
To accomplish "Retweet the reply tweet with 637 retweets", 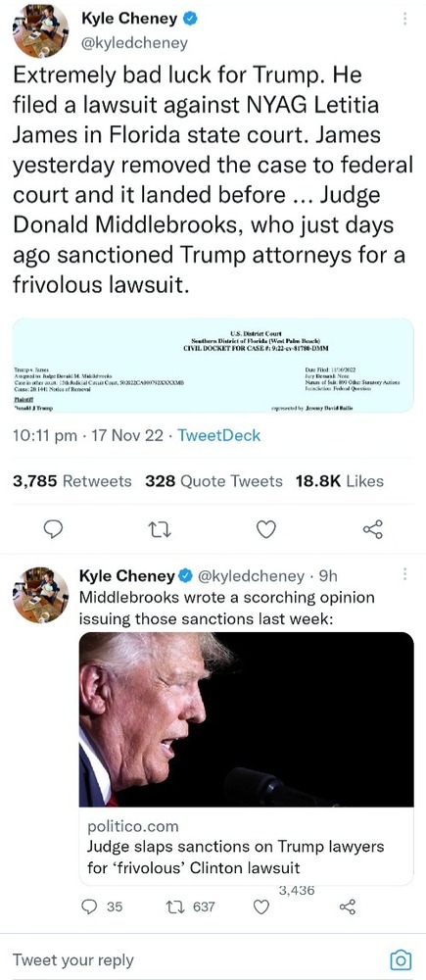I will tap(192, 906).
